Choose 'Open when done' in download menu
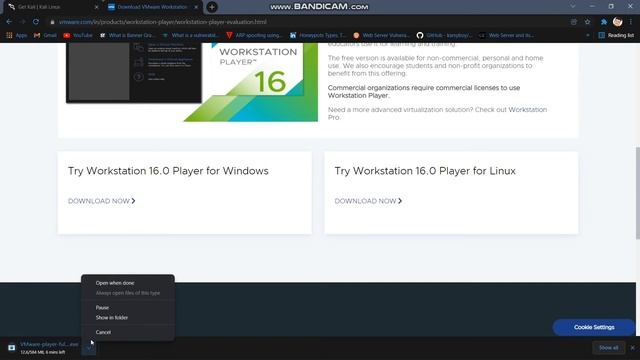Screen dimensions: 640x360 (115, 283)
